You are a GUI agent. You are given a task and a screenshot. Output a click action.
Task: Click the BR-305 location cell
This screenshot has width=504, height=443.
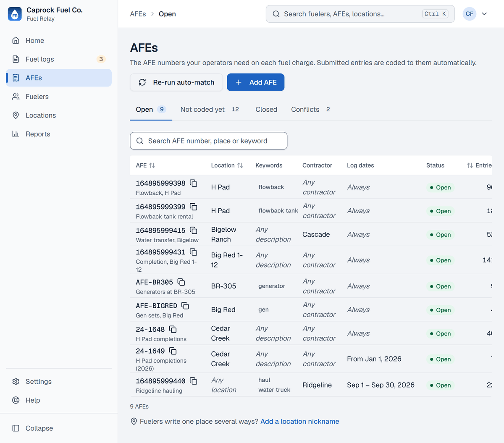(x=223, y=286)
